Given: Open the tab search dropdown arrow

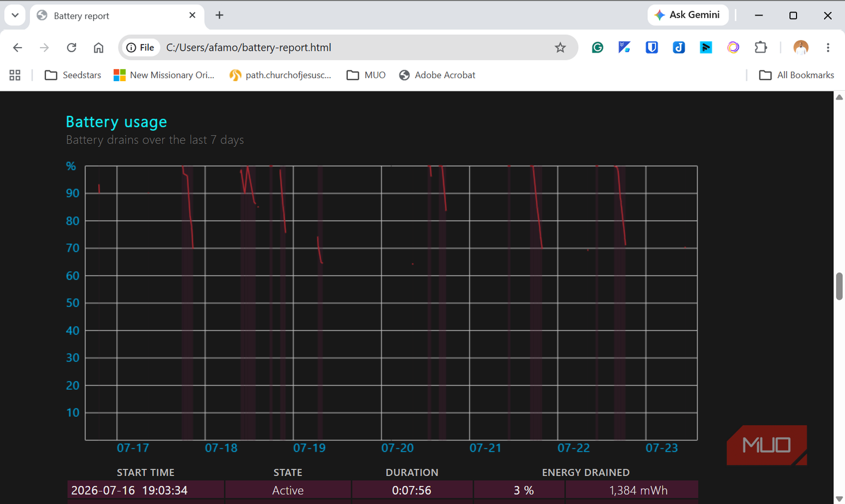Looking at the screenshot, I should pos(15,15).
